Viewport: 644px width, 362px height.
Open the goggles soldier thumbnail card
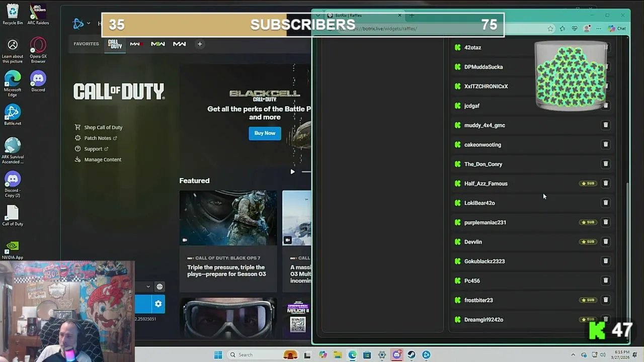(228, 317)
